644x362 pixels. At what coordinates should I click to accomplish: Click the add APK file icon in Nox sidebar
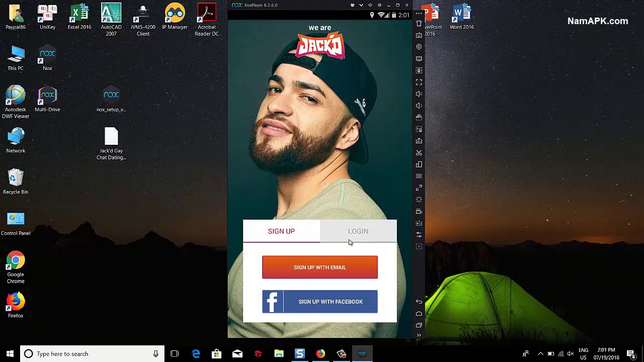pyautogui.click(x=419, y=141)
